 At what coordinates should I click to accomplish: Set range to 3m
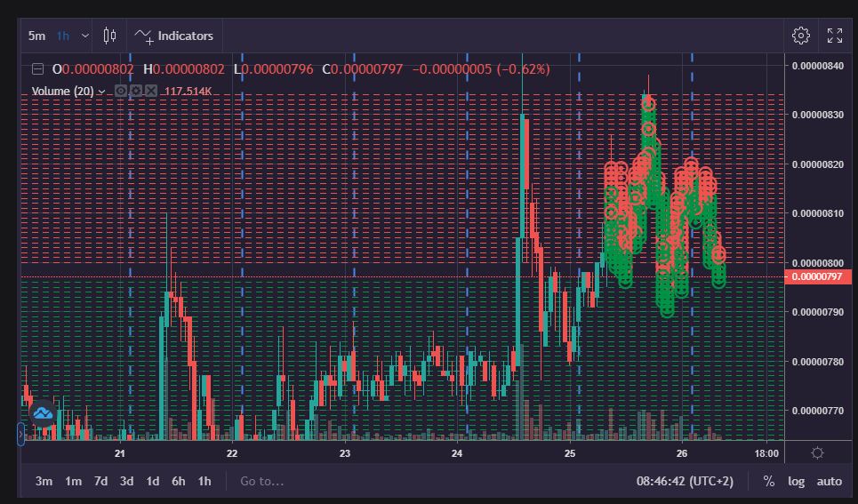pos(44,481)
